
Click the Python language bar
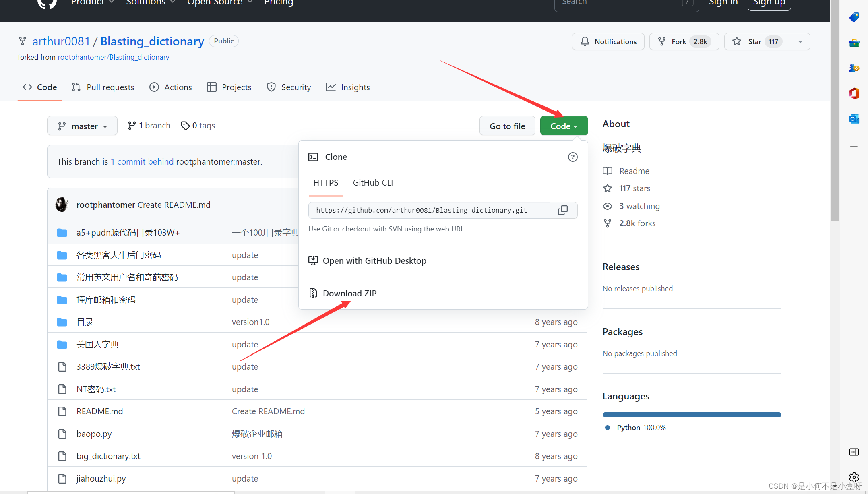pos(692,414)
